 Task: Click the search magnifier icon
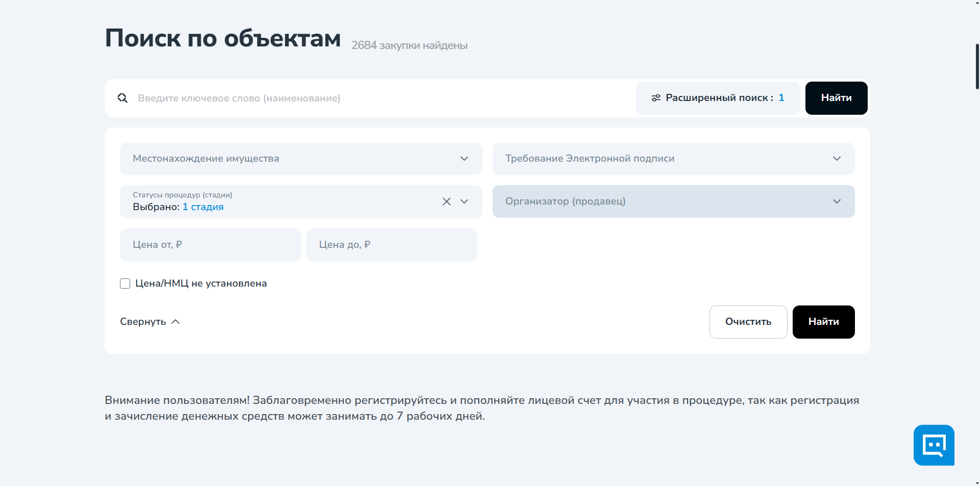point(122,98)
